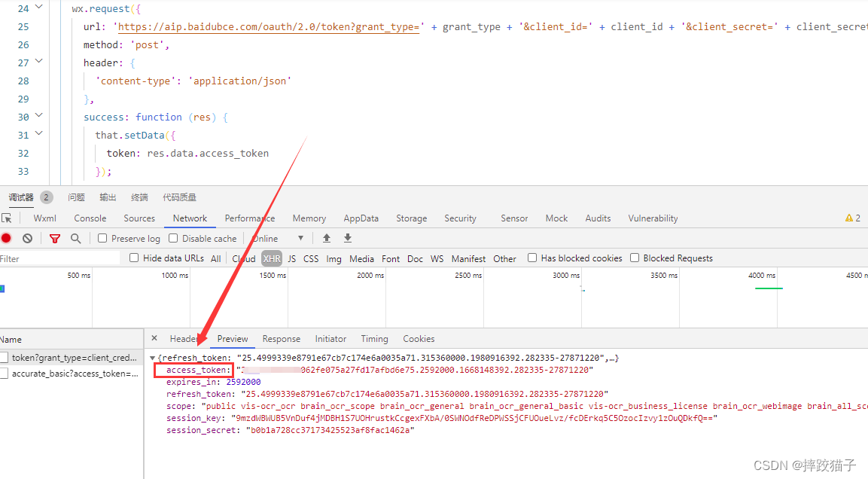Click the yellow warning indicator icon
The width and height of the screenshot is (868, 479).
pos(848,218)
